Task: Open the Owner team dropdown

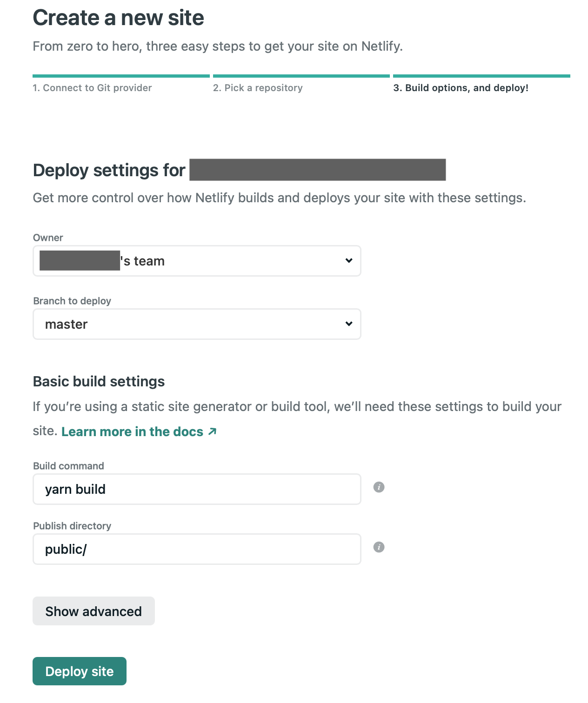Action: 196,261
